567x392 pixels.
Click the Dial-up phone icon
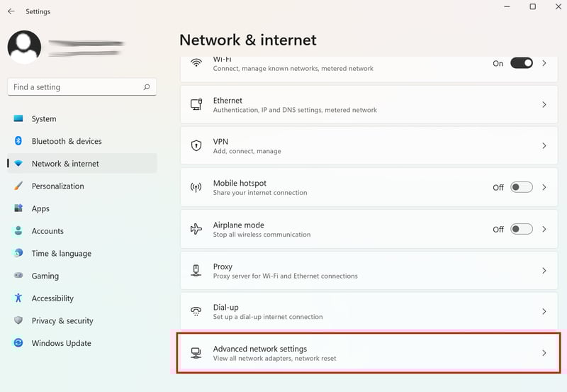[196, 311]
